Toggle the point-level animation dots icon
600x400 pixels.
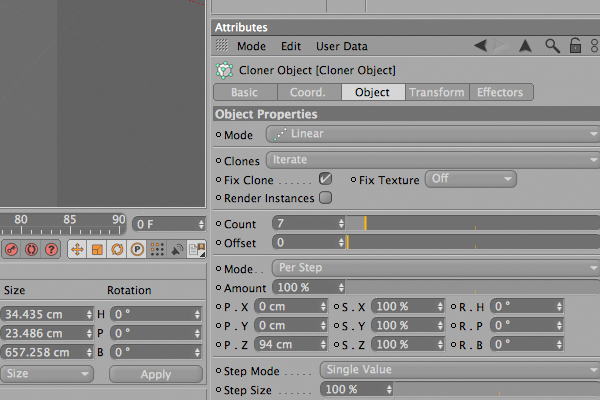[x=157, y=250]
